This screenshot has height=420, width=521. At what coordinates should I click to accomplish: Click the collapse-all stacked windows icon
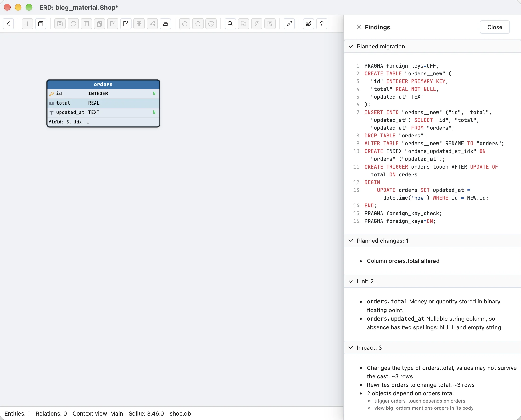pos(41,24)
